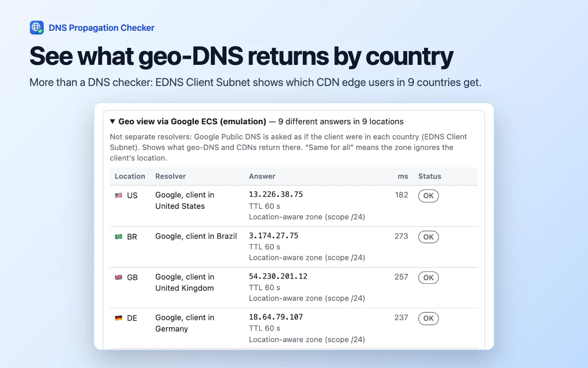Click the Answer column header
This screenshot has width=588, height=368.
(x=262, y=176)
